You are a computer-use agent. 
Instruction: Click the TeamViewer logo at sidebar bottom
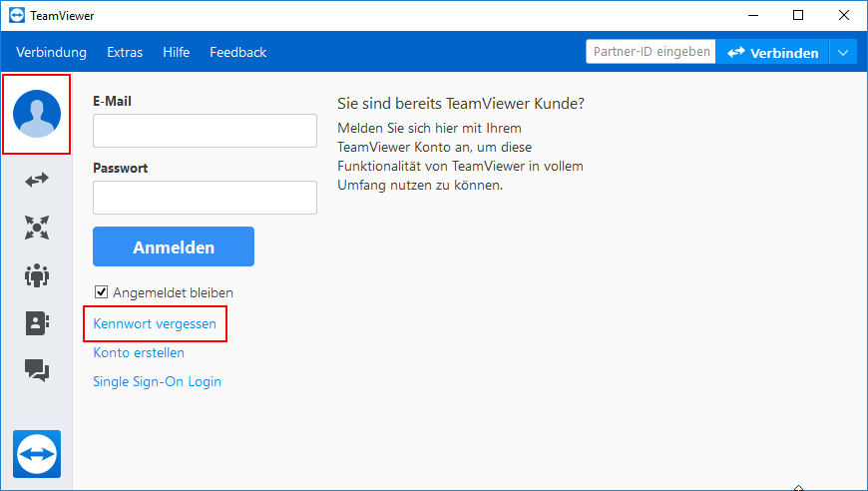[37, 454]
